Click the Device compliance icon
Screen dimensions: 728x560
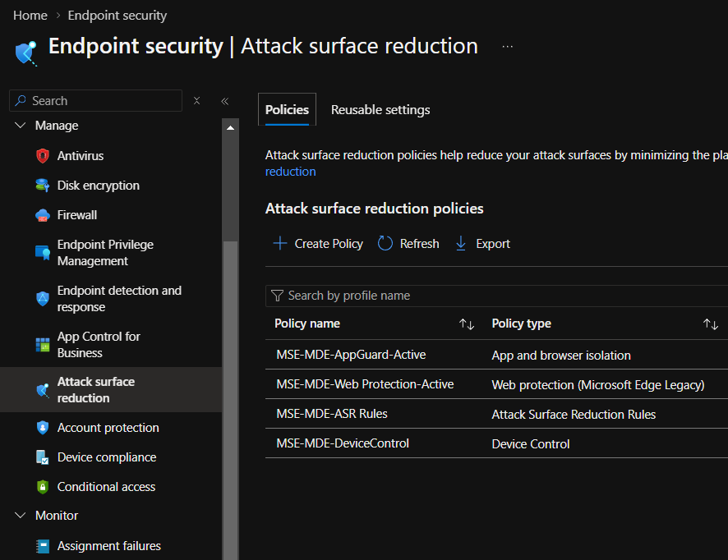43,457
